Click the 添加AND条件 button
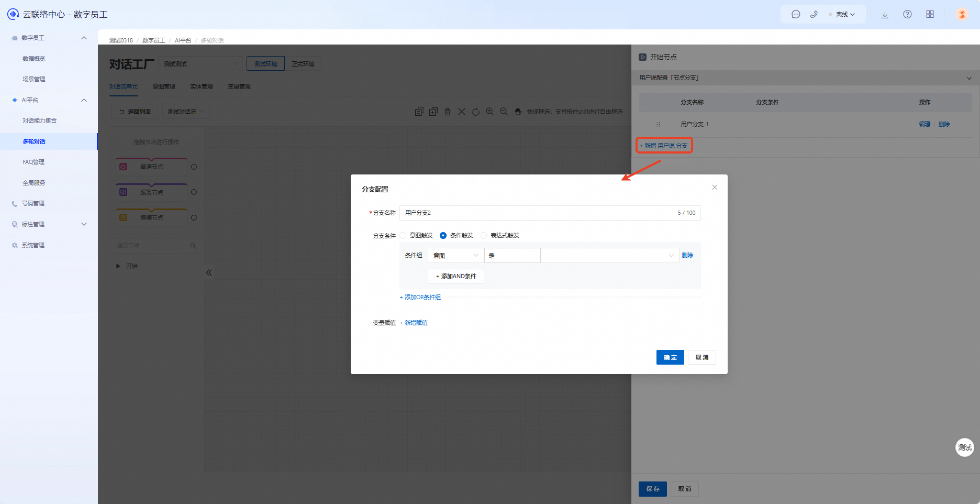Viewport: 980px width, 504px height. [x=456, y=276]
